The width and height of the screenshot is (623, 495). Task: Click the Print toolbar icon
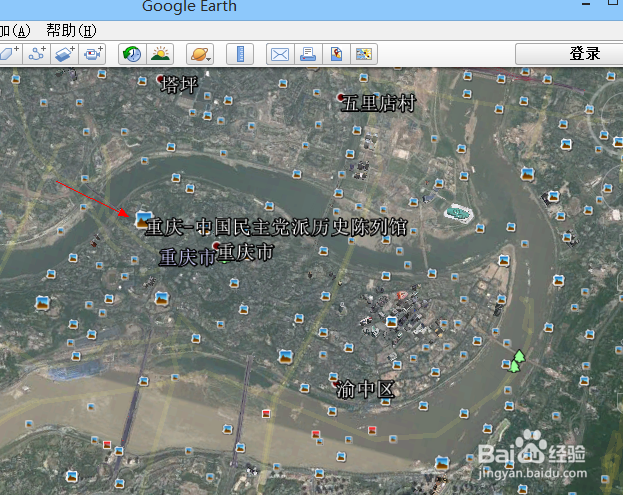pyautogui.click(x=309, y=54)
